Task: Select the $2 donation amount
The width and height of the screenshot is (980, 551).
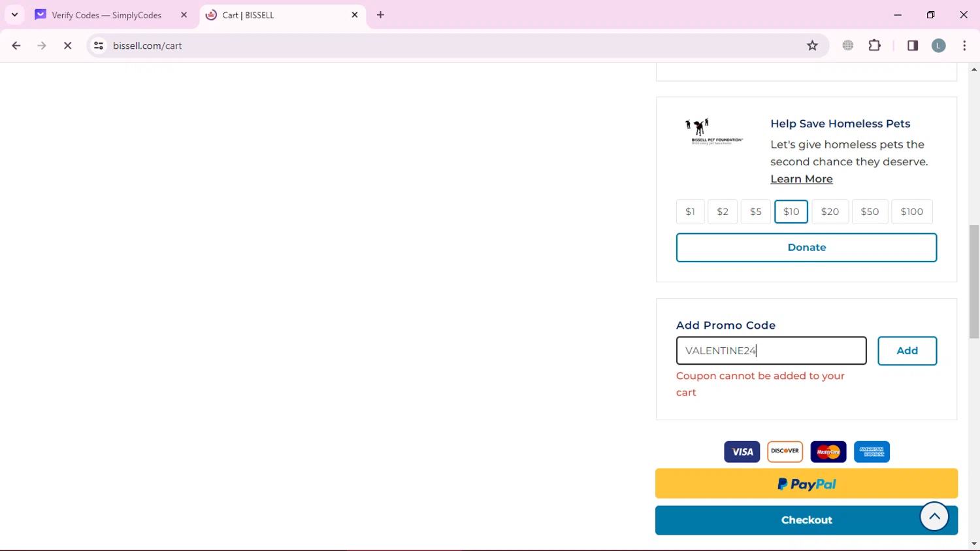Action: [x=723, y=212]
